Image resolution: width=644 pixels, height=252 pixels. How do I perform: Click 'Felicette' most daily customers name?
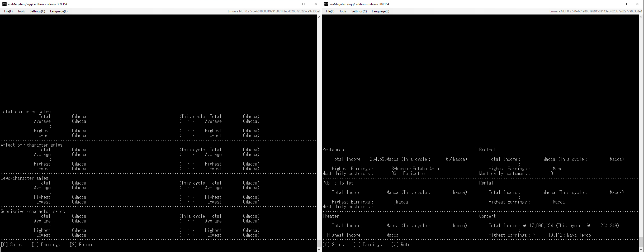[414, 173]
